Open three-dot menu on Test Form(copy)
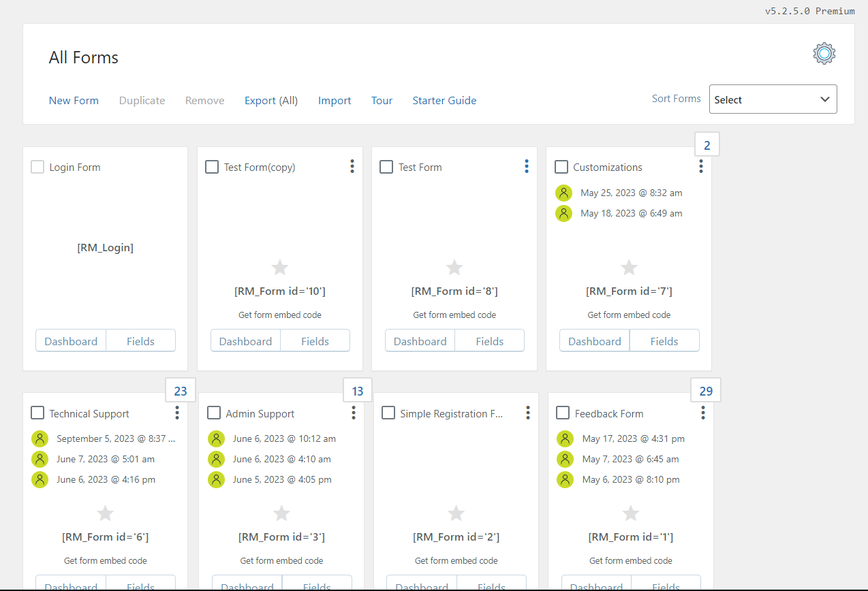The height and width of the screenshot is (591, 868). point(352,166)
